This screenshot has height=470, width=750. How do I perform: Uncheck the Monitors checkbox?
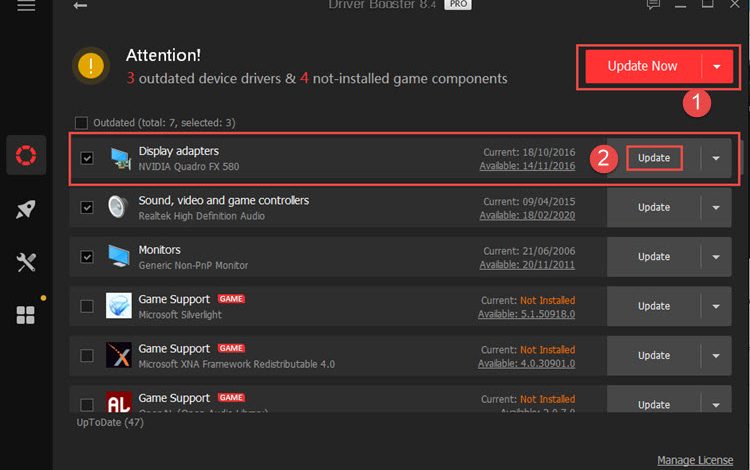(87, 257)
